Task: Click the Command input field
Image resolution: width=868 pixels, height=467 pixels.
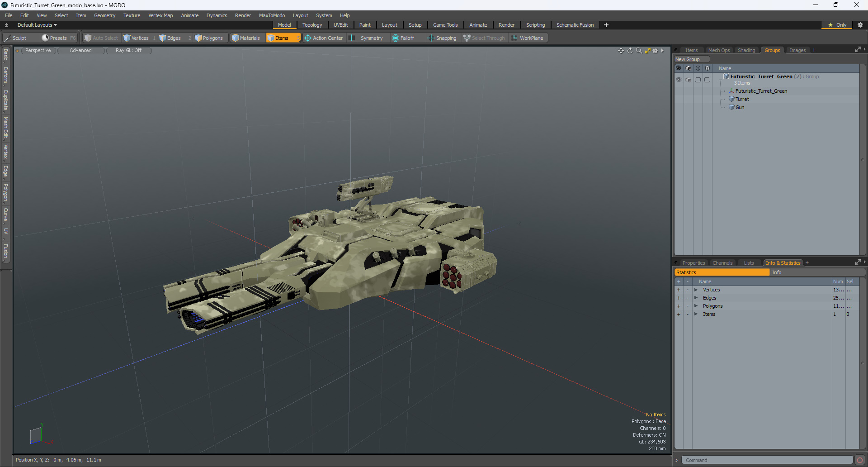Action: tap(767, 460)
